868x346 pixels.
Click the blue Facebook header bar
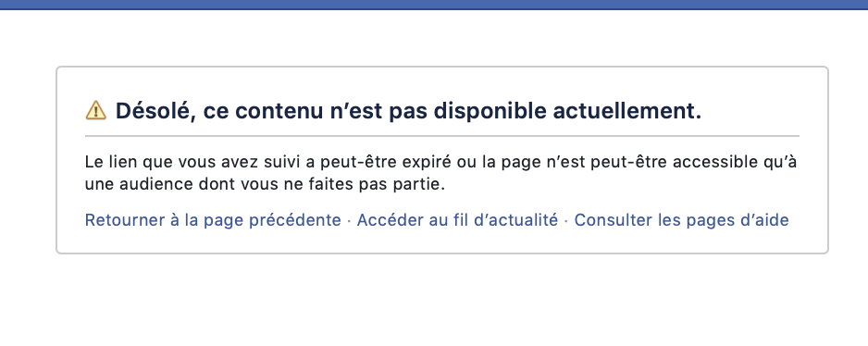(x=434, y=5)
